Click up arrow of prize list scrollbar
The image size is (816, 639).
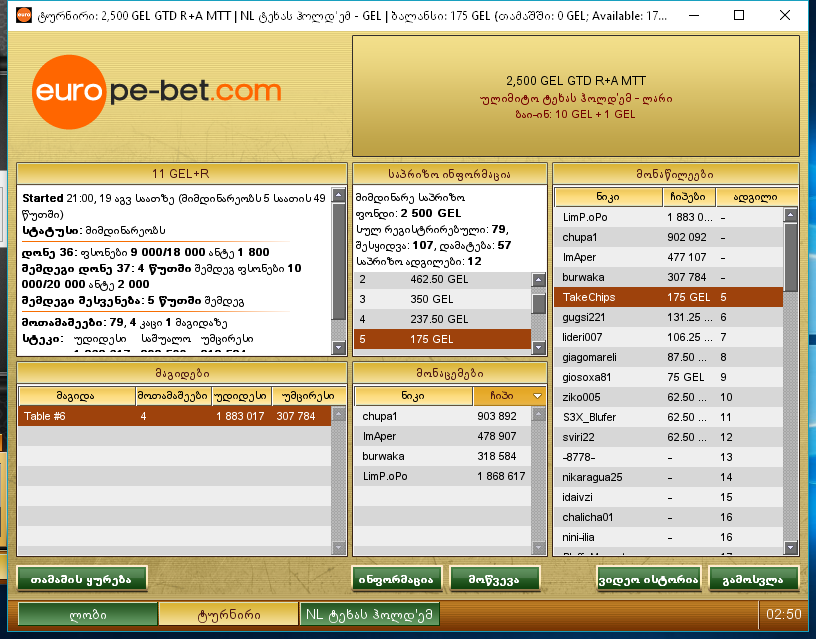[x=539, y=280]
